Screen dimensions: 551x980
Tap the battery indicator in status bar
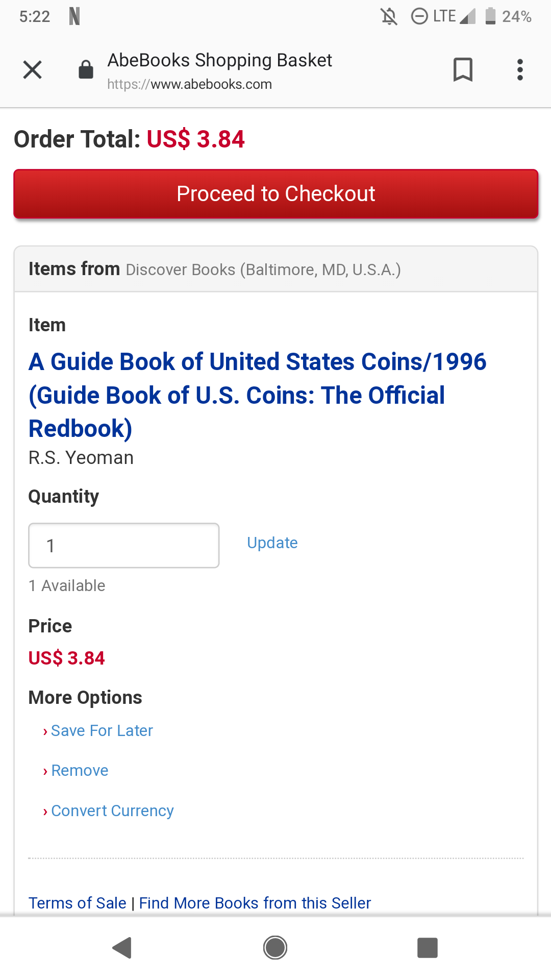coord(490,16)
